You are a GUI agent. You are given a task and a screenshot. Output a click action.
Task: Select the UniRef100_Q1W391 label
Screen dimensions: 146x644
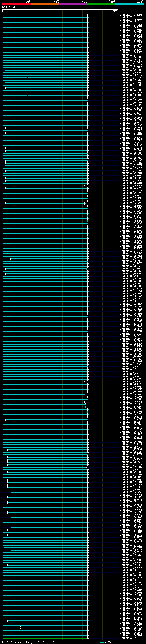(131, 379)
